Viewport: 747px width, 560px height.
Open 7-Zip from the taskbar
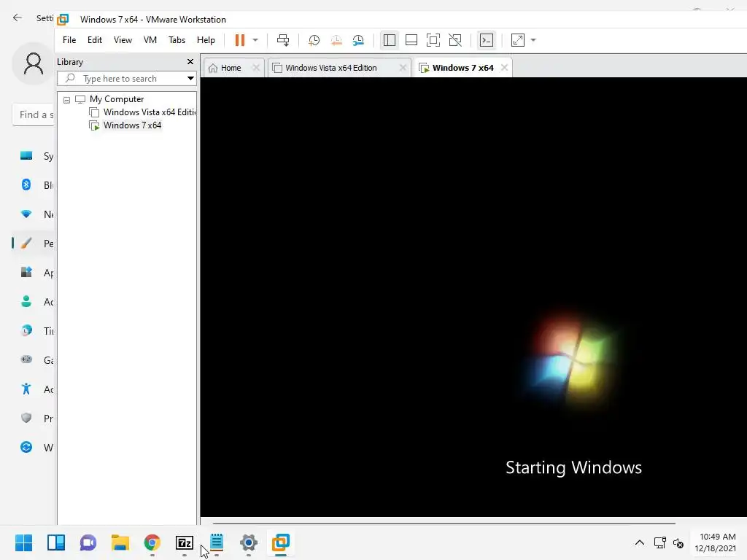(x=185, y=542)
